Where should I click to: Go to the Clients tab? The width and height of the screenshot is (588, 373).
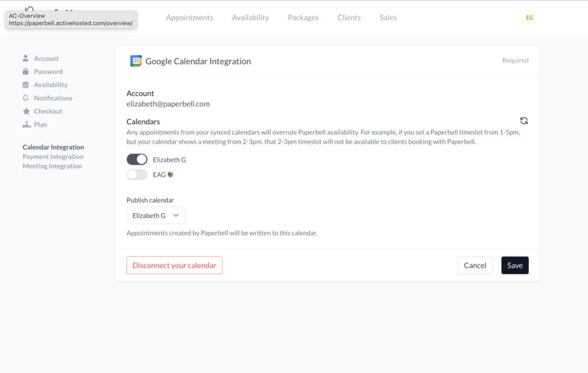click(349, 18)
